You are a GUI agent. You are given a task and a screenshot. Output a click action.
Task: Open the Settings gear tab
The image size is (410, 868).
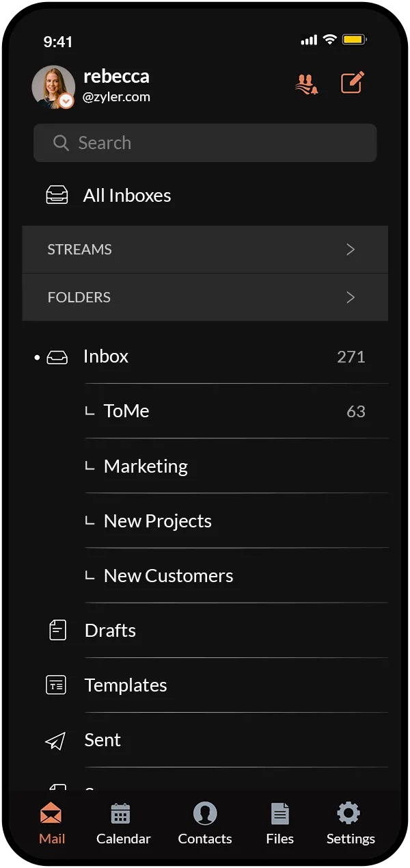point(350,824)
